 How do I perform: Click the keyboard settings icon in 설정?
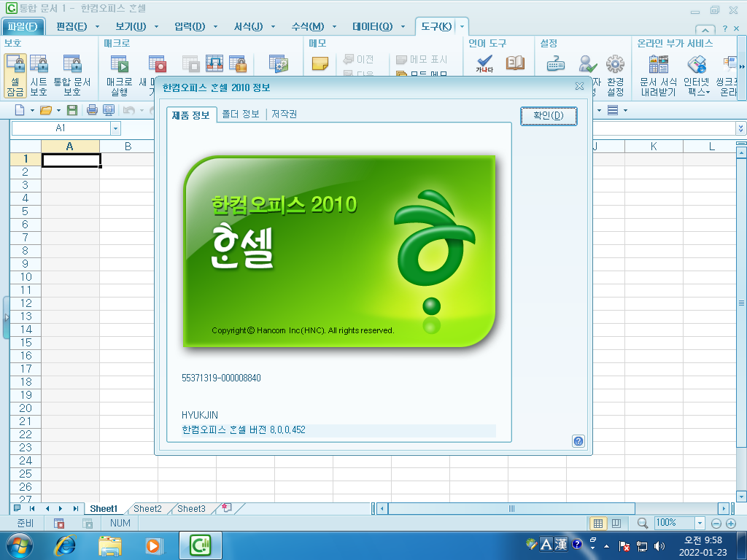(555, 63)
